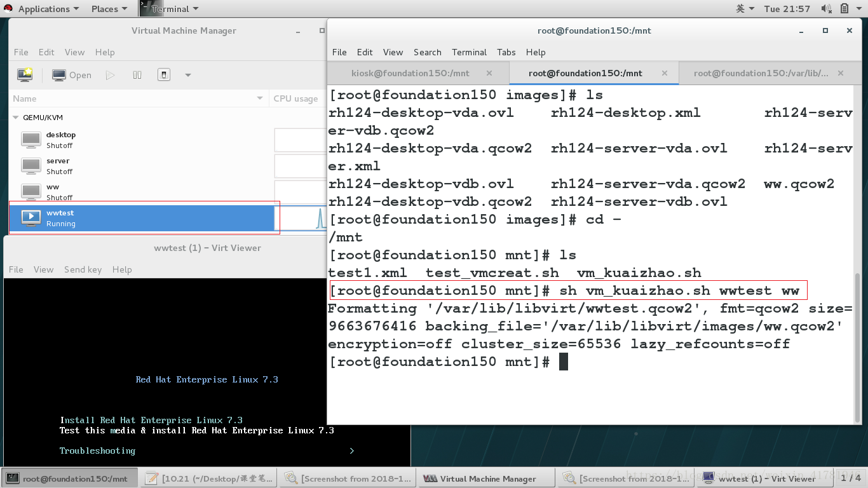Open Edit menu in Virtual Machine Manager
The image size is (868, 488).
(46, 52)
